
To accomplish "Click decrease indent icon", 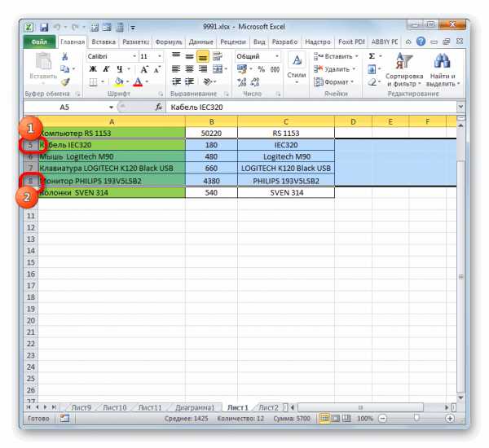I will [176, 81].
